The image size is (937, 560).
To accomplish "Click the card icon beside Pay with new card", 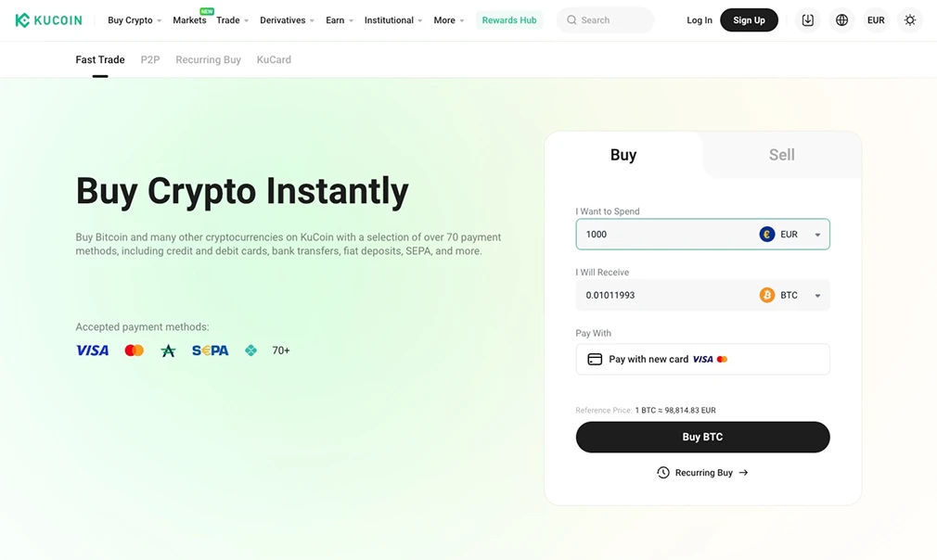I will click(595, 359).
